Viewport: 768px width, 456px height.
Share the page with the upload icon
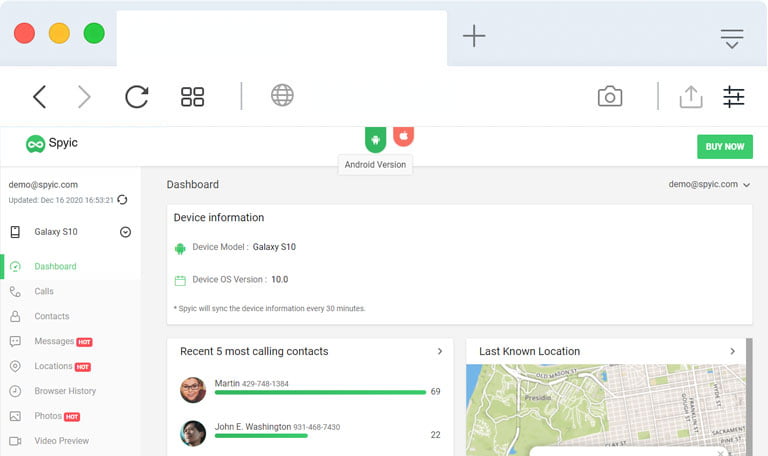(x=691, y=96)
